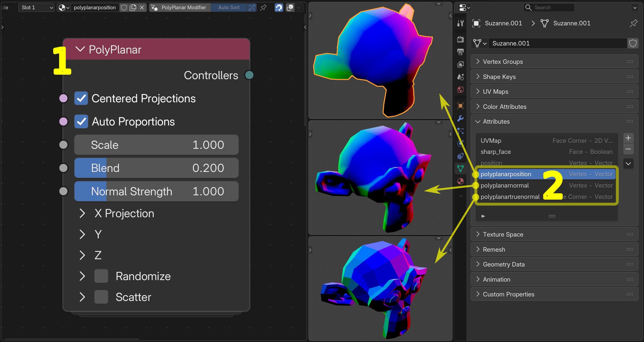Open the Particles properties tab
The height and width of the screenshot is (342, 644).
coord(460,131)
